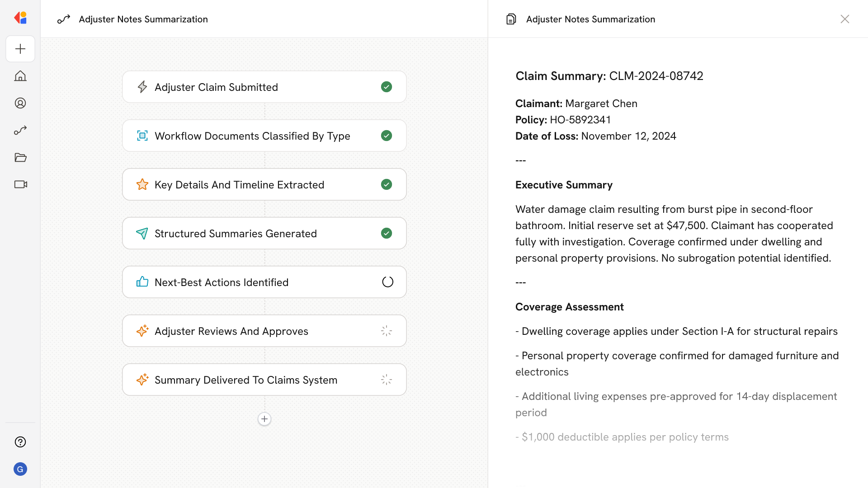Select the workflows route icon in the sidebar
The image size is (868, 488).
(x=20, y=130)
